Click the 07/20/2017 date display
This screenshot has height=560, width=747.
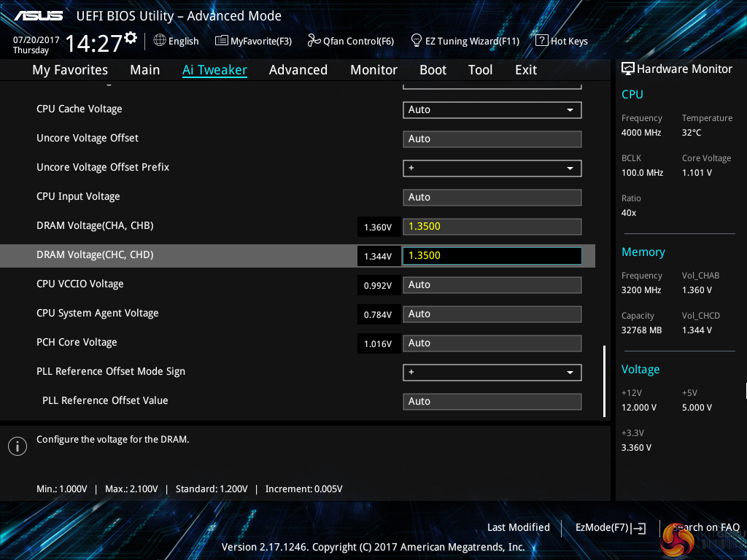pyautogui.click(x=36, y=40)
